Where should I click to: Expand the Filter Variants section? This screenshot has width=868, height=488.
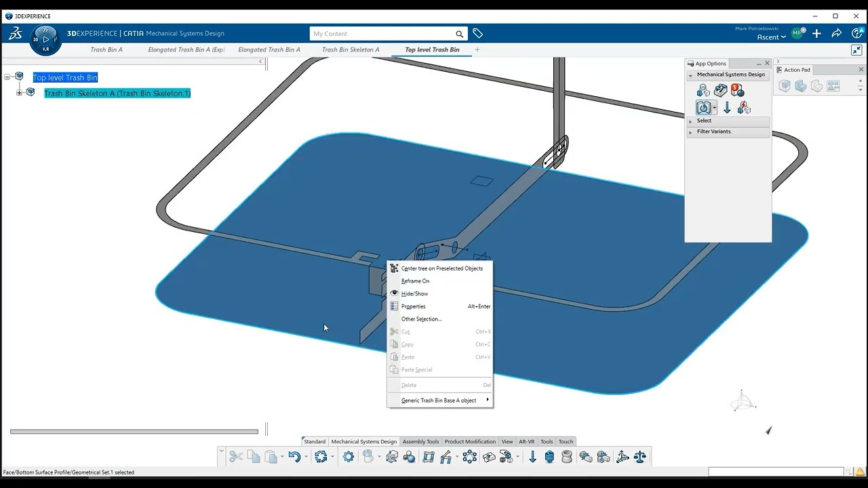point(690,131)
